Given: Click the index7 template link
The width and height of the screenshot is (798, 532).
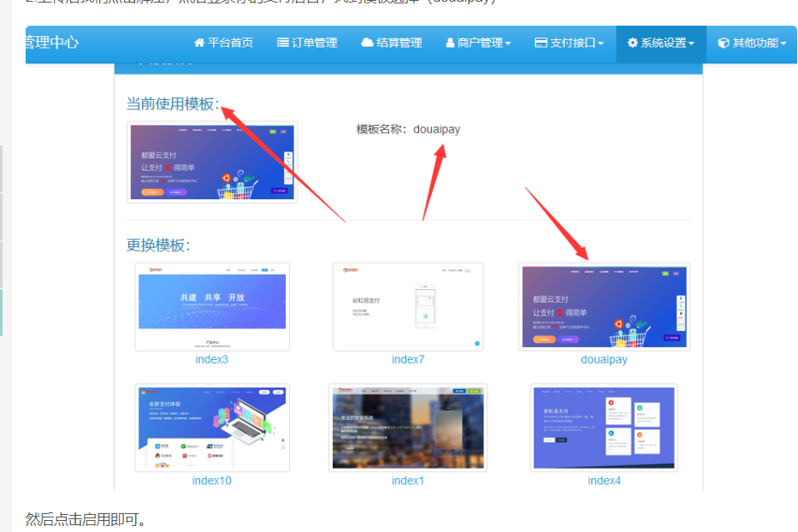Looking at the screenshot, I should point(408,359).
